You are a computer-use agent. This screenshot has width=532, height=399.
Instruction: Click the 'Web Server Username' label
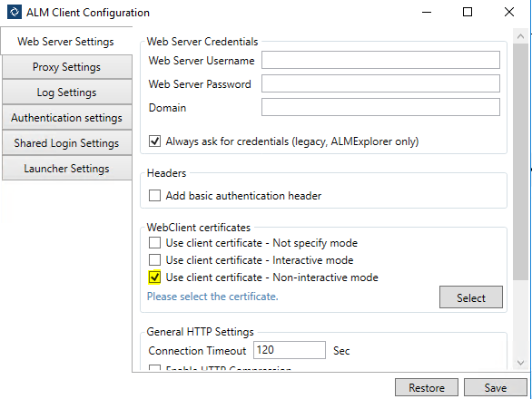202,61
